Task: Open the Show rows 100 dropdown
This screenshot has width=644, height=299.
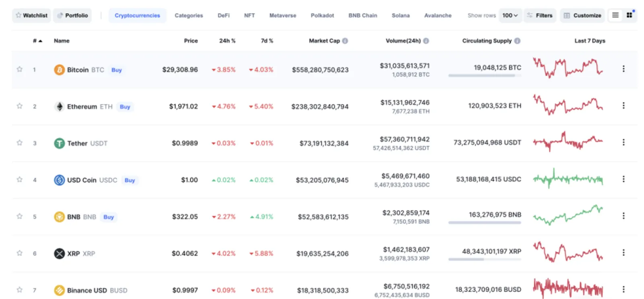Action: pyautogui.click(x=510, y=15)
